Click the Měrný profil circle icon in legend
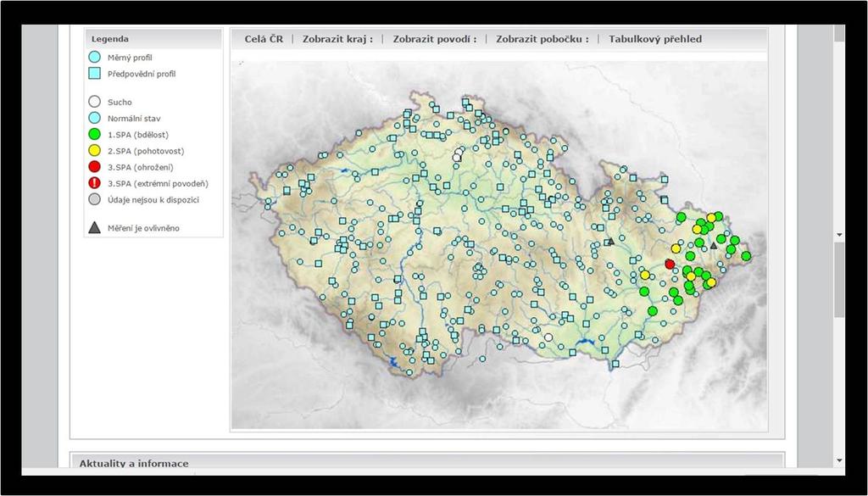Screen dimensions: 868x496 tap(95, 57)
